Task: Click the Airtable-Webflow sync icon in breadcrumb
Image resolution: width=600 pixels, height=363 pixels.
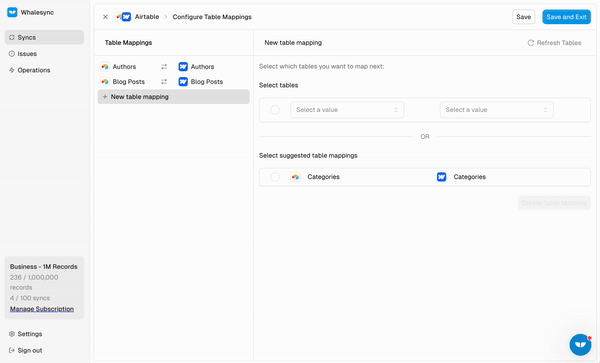Action: 124,17
